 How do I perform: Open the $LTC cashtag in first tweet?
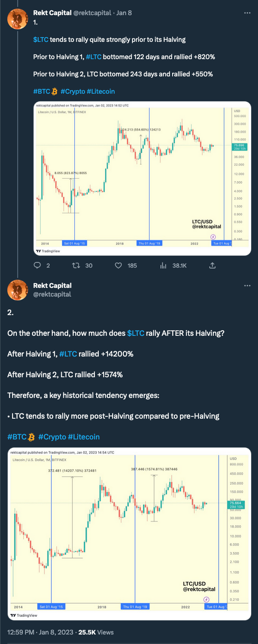41,40
